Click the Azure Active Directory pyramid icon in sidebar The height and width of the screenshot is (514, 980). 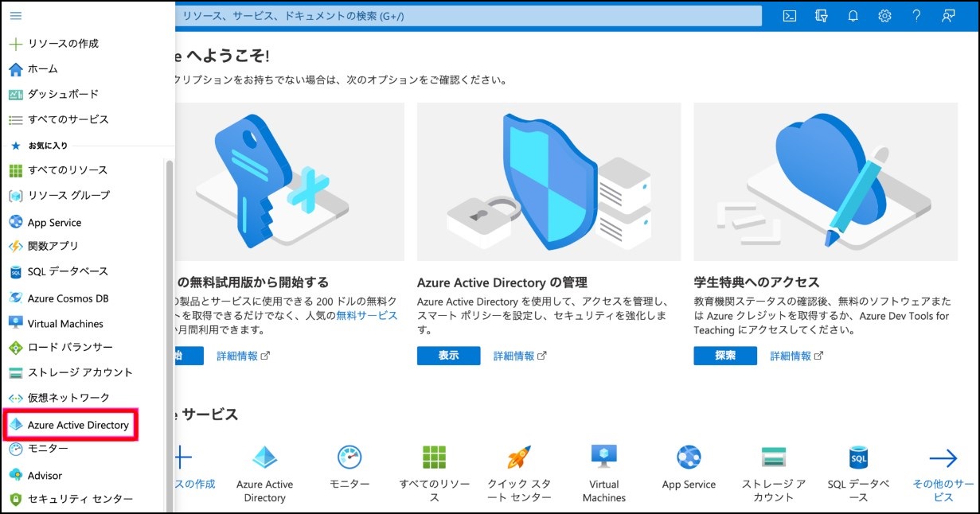point(15,425)
